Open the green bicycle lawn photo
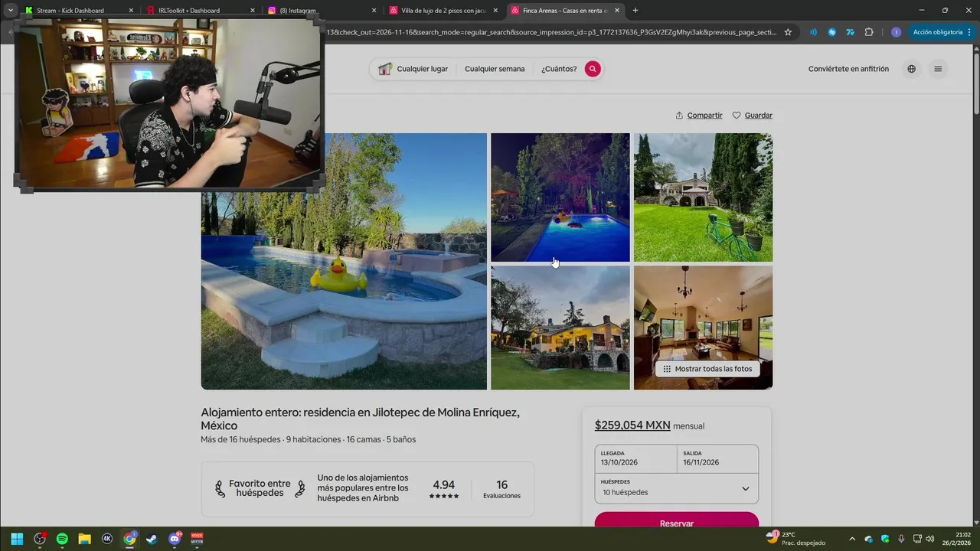The image size is (980, 551). click(x=703, y=197)
